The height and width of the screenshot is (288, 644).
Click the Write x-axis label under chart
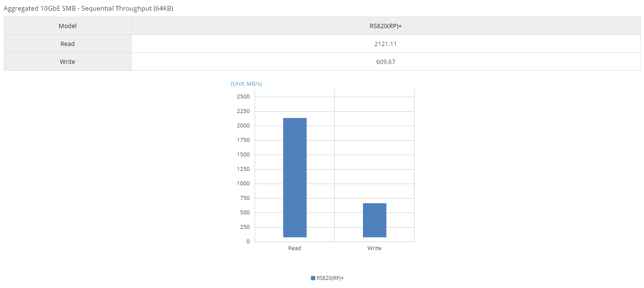click(374, 248)
